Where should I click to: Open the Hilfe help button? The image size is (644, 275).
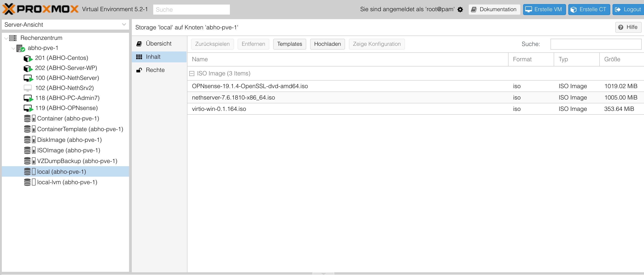click(x=628, y=27)
